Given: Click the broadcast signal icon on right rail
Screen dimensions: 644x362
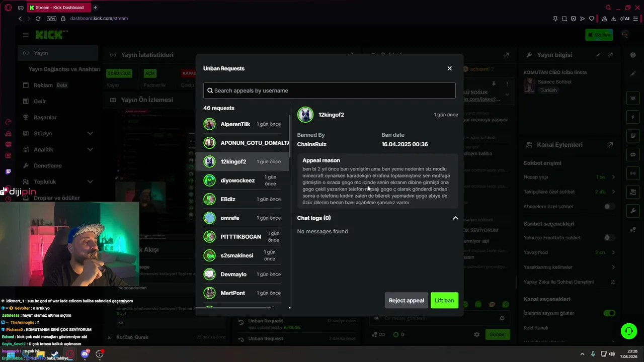Looking at the screenshot, I should (633, 173).
